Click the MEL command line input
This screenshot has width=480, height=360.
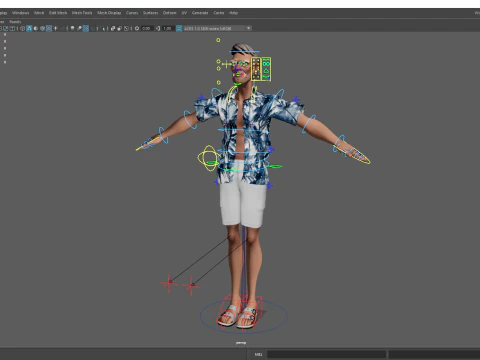(326, 354)
